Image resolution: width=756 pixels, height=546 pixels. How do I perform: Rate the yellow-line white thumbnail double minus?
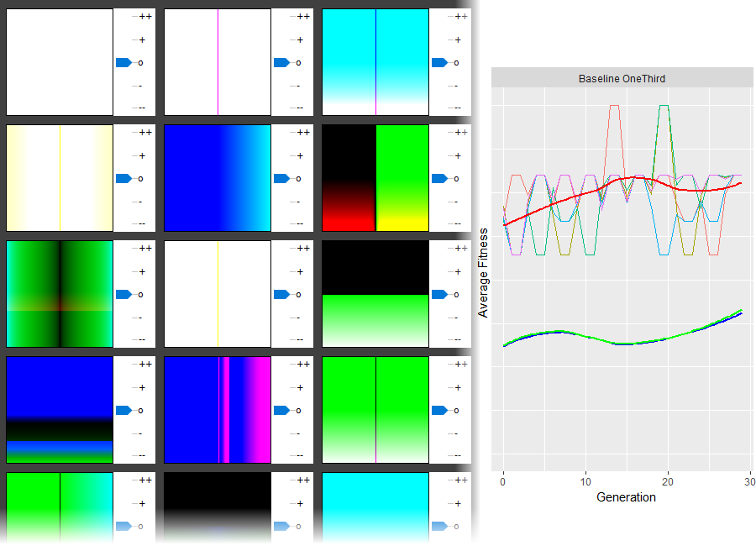[x=300, y=339]
